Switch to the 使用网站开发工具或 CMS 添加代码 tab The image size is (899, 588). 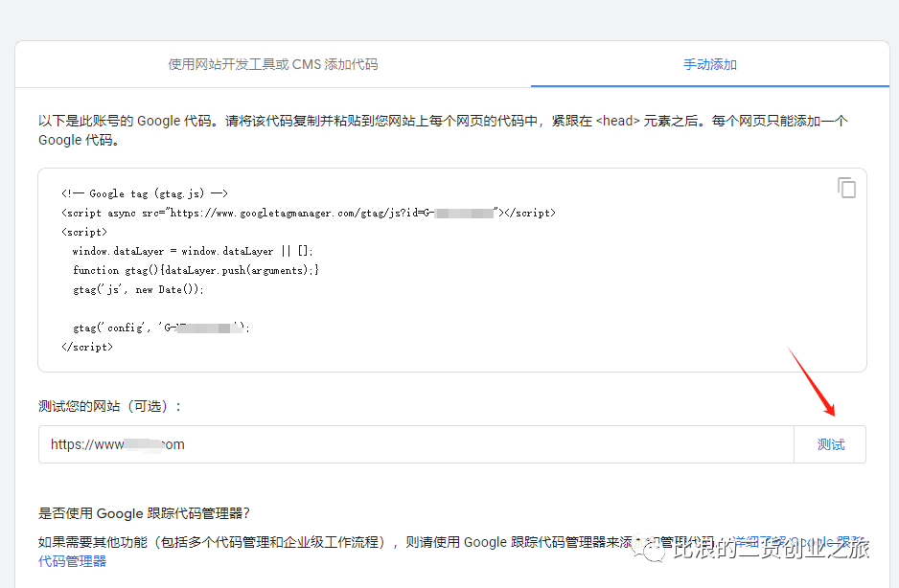tap(273, 64)
